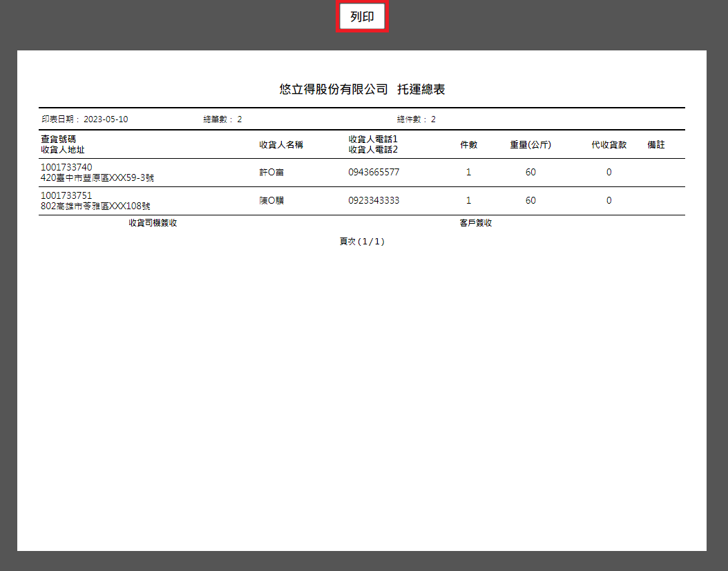This screenshot has width=728, height=571.
Task: Click the 802高雄市 recipient address
Action: click(95, 206)
